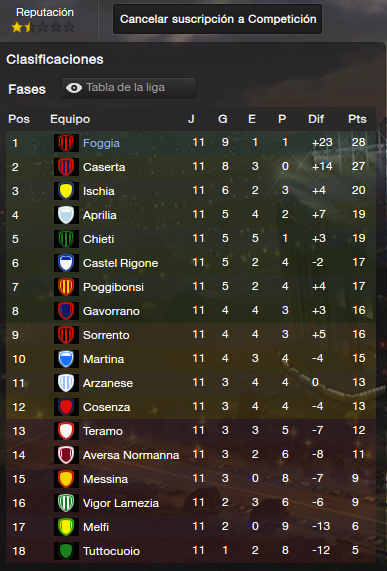
Task: Click the Reputación star rating
Action: 43,27
